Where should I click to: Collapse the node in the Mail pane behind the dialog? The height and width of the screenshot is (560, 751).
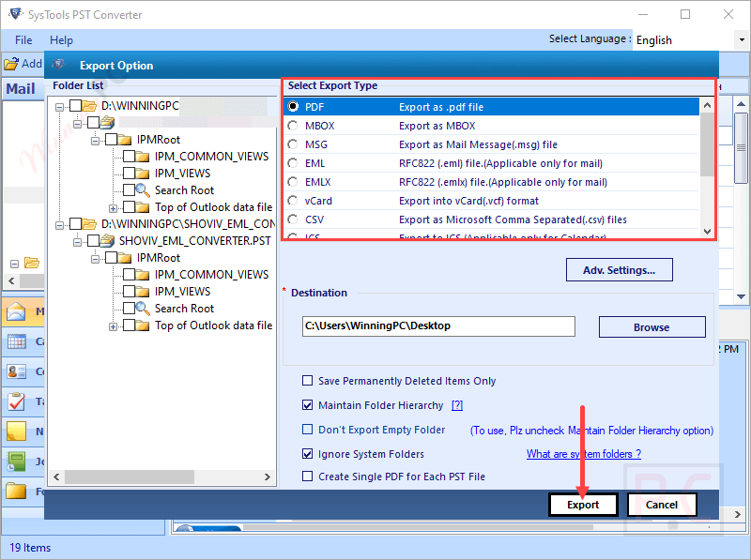[x=14, y=264]
